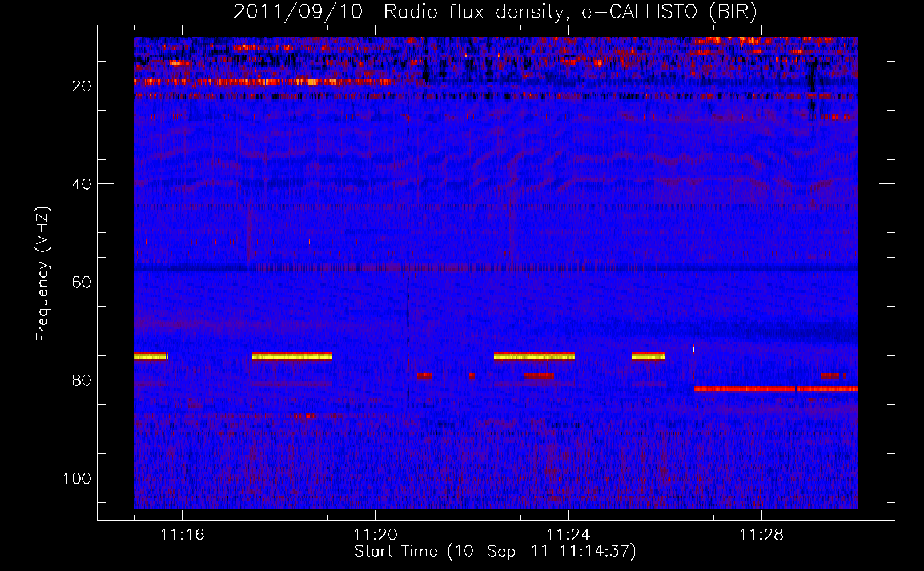Click the 11:24 time tick label
Viewport: 924px width, 571px height.
[568, 535]
